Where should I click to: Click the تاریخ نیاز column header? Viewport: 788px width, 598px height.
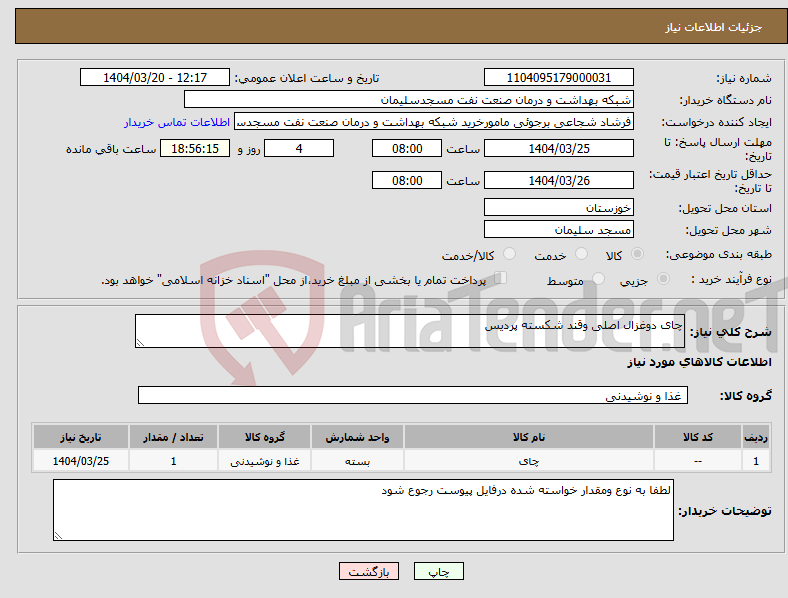pyautogui.click(x=81, y=437)
